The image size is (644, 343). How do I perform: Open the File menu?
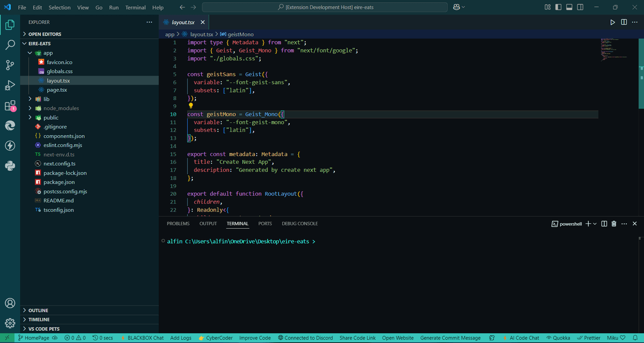[22, 8]
